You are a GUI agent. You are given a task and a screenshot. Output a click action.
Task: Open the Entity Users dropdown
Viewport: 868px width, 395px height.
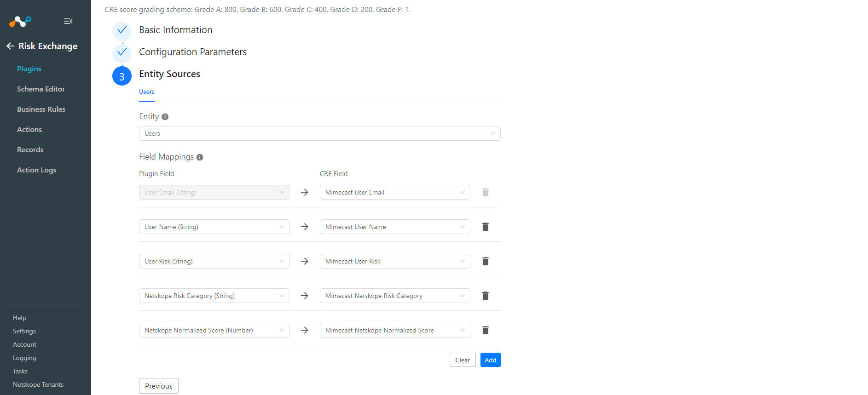319,133
